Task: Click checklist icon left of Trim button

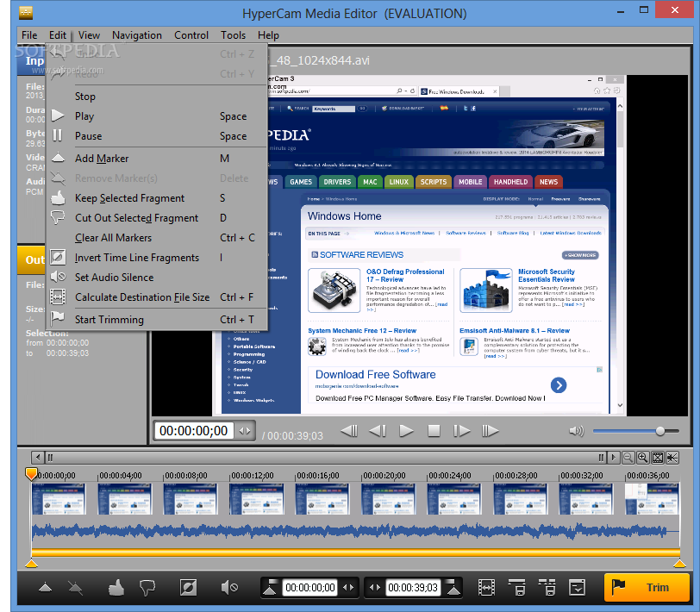Action: click(577, 588)
